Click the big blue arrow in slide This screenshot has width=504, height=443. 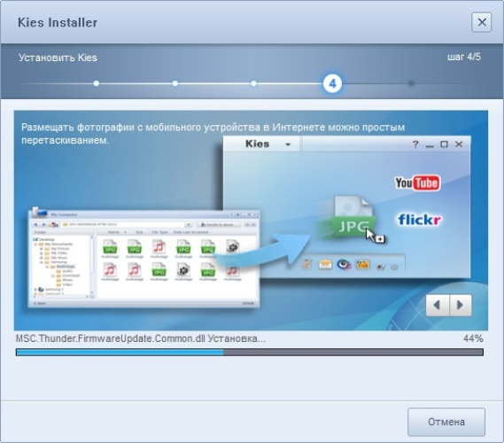tap(262, 249)
